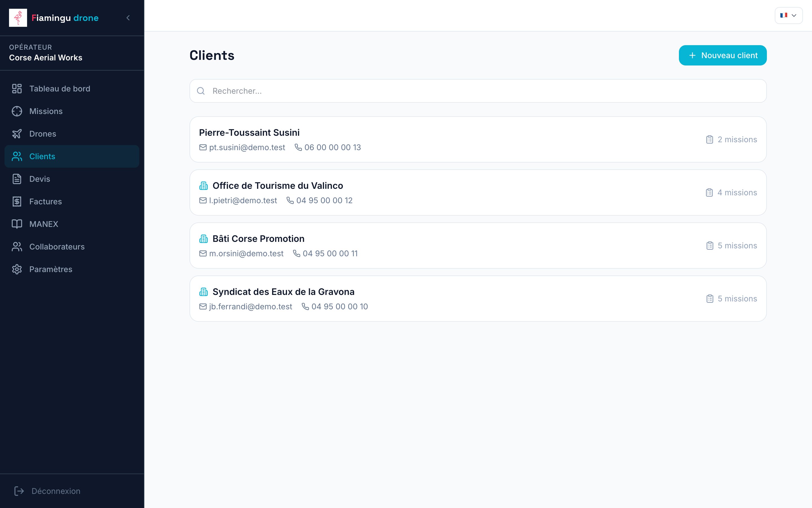The height and width of the screenshot is (508, 812).
Task: Click the MANEX book icon
Action: [17, 224]
